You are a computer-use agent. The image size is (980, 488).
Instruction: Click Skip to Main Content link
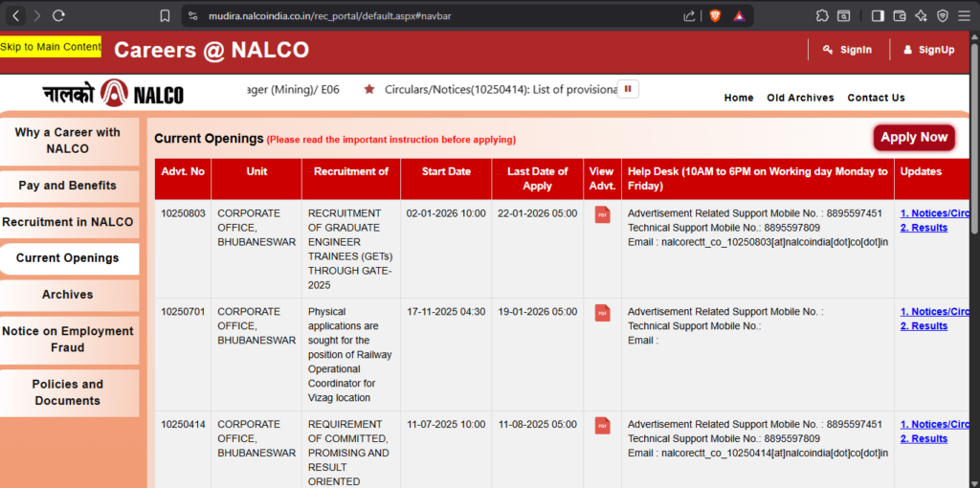[x=51, y=47]
